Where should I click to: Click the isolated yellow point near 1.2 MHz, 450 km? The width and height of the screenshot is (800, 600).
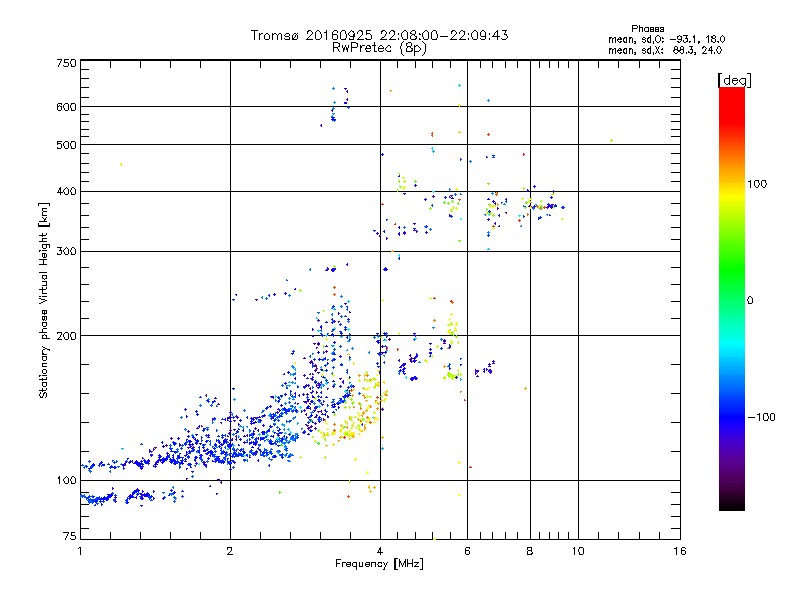coord(121,164)
